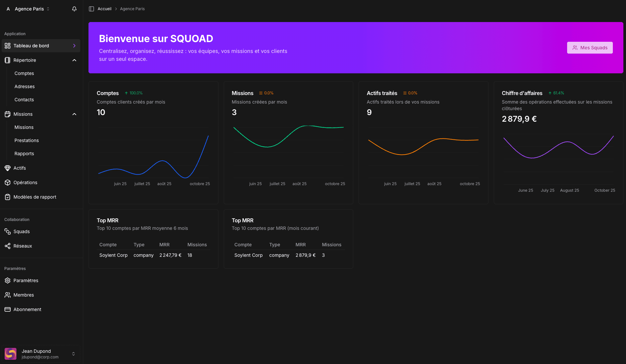The image size is (626, 364).
Task: Open Comptes under Répertoire
Action: click(24, 73)
